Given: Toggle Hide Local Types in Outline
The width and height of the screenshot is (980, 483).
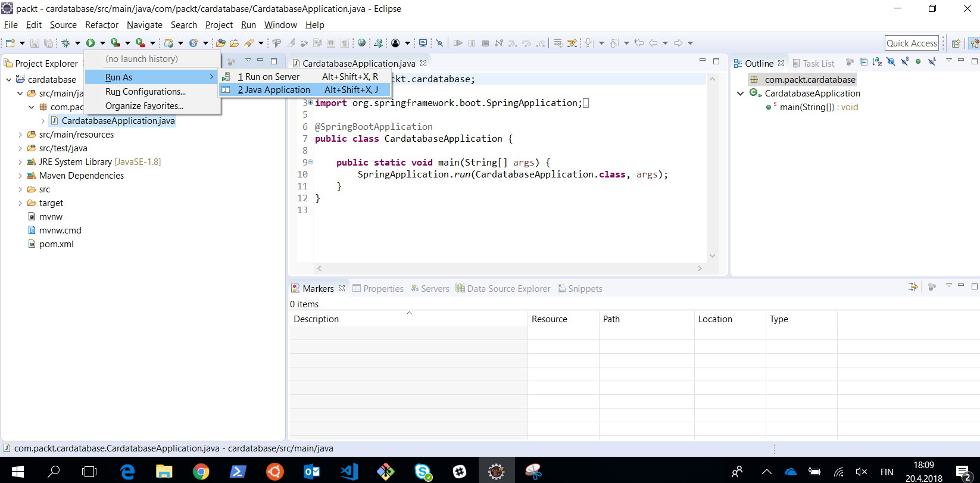Looking at the screenshot, I should (932, 62).
